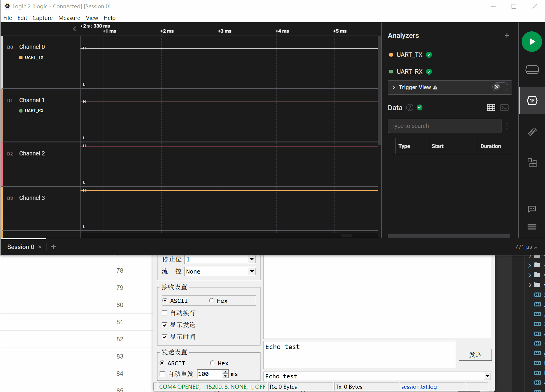The image size is (545, 392).
Task: Select ASCII in receive settings
Action: point(165,301)
